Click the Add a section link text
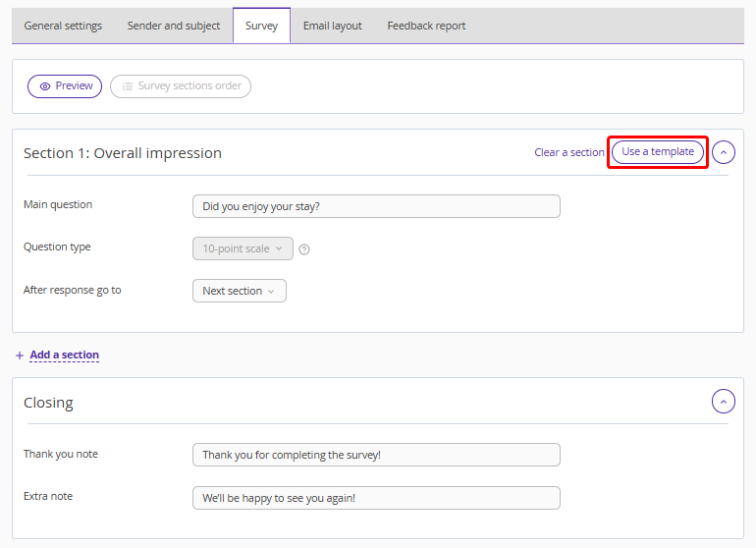Image resolution: width=756 pixels, height=548 pixels. coord(64,355)
